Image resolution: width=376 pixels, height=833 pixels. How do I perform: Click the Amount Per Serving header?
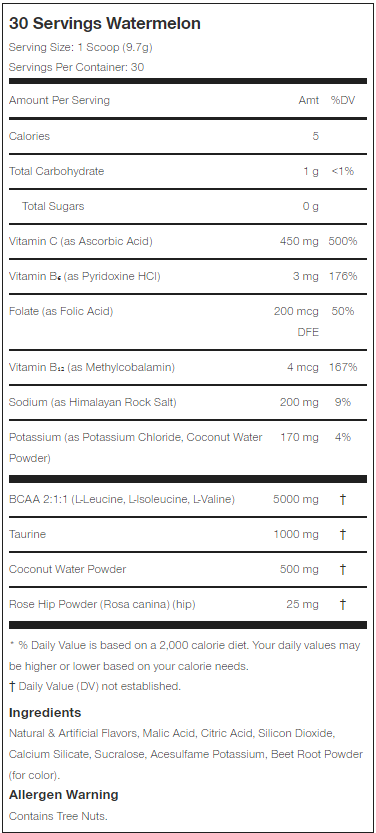pyautogui.click(x=59, y=100)
